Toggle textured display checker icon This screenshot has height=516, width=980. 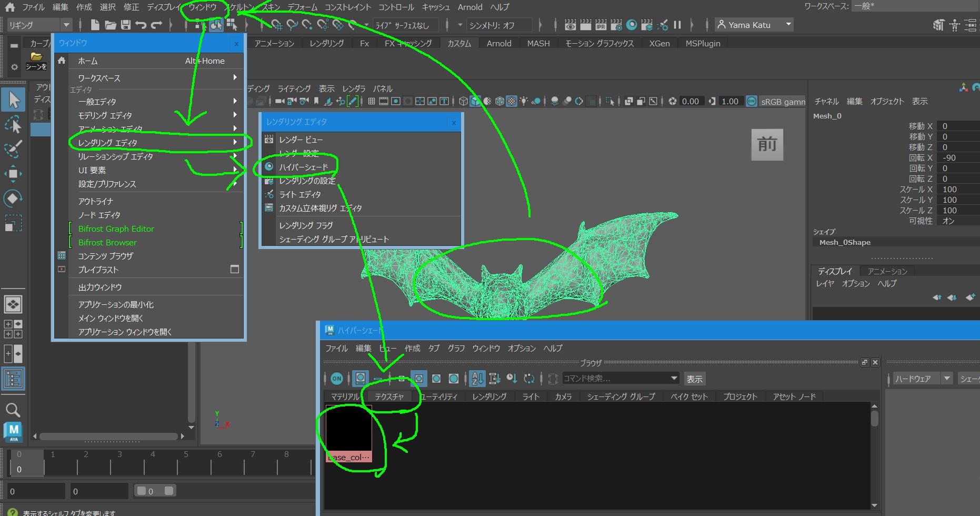(511, 101)
